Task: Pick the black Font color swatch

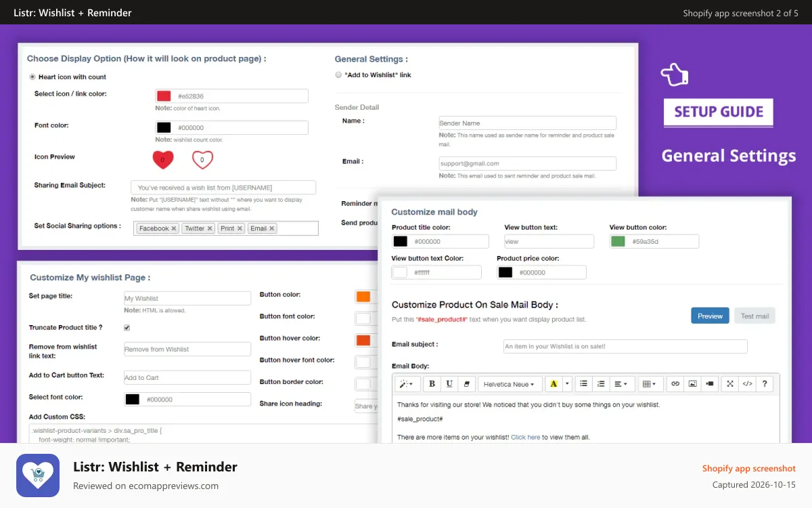Action: (164, 127)
